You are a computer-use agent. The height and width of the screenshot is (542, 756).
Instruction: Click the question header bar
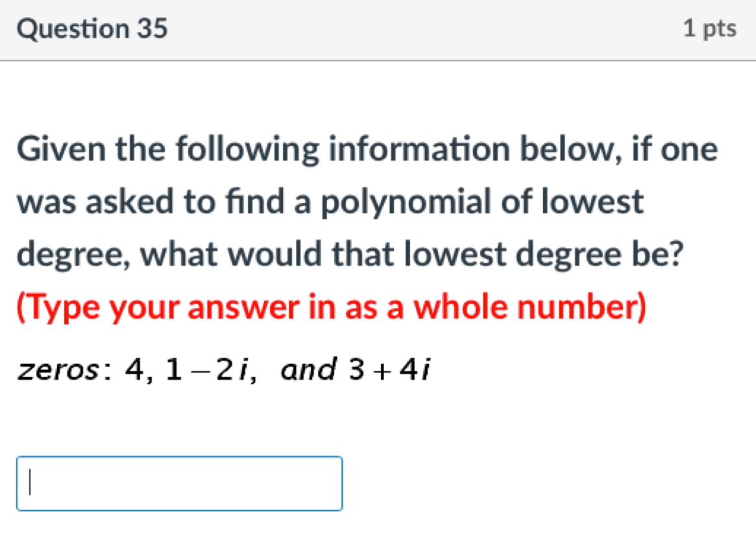pyautogui.click(x=378, y=29)
